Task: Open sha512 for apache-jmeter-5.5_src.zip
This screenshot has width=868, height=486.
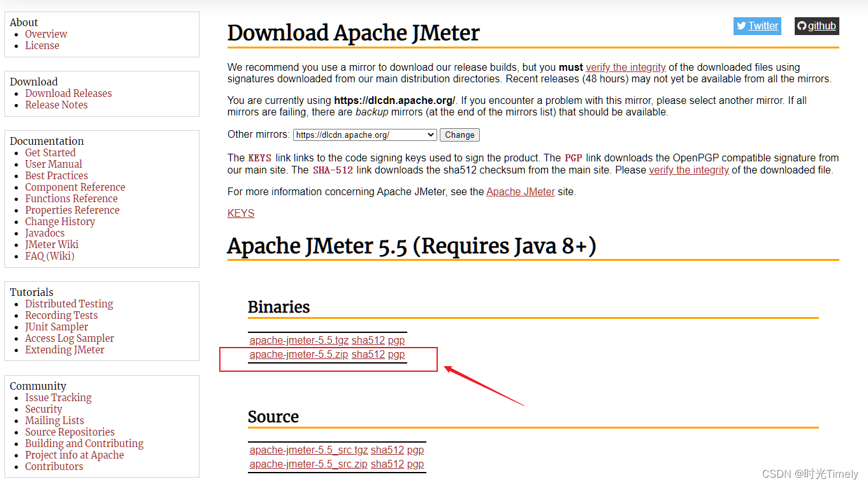Action: pos(387,464)
